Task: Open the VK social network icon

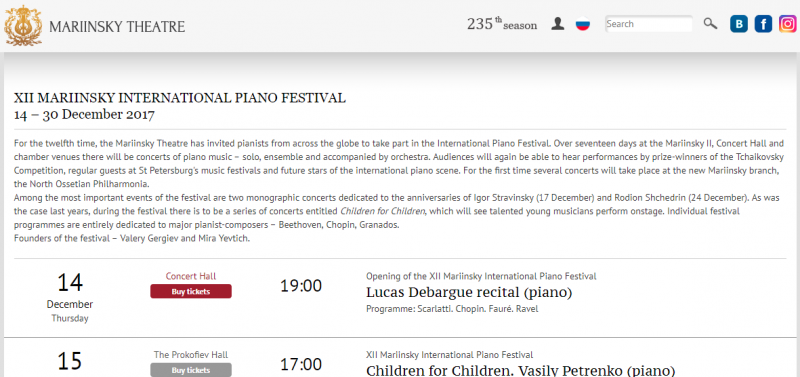Action: pos(739,24)
